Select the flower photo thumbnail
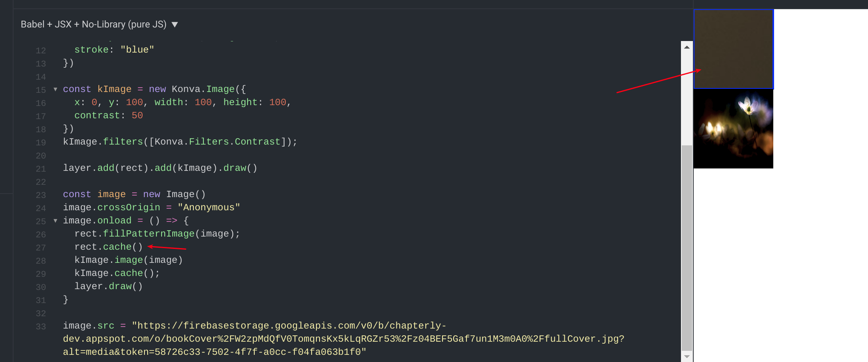This screenshot has width=868, height=362. [x=733, y=128]
